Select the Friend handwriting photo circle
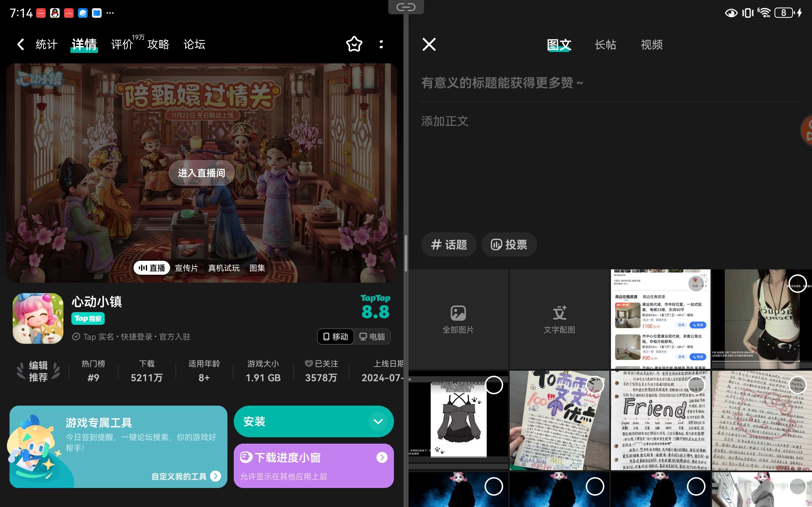The height and width of the screenshot is (507, 812). (696, 385)
